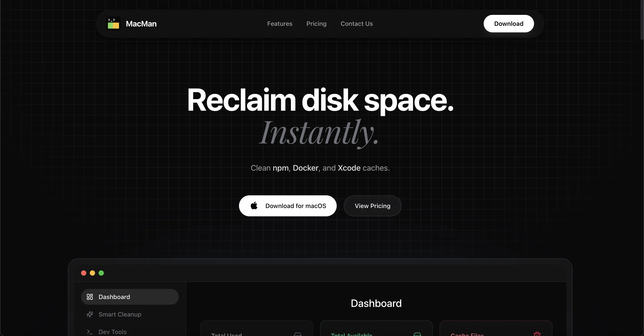The width and height of the screenshot is (644, 336).
Task: Click the Dashboard grid icon in sidebar
Action: [90, 297]
